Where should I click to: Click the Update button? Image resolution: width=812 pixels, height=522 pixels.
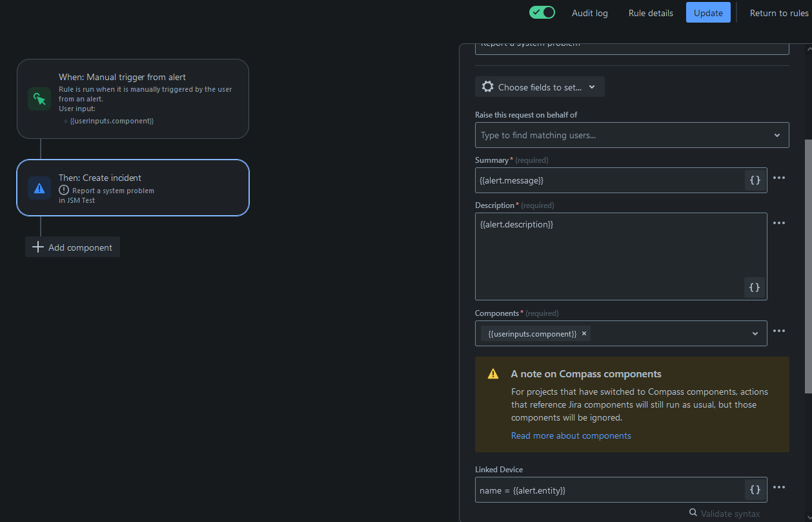708,13
